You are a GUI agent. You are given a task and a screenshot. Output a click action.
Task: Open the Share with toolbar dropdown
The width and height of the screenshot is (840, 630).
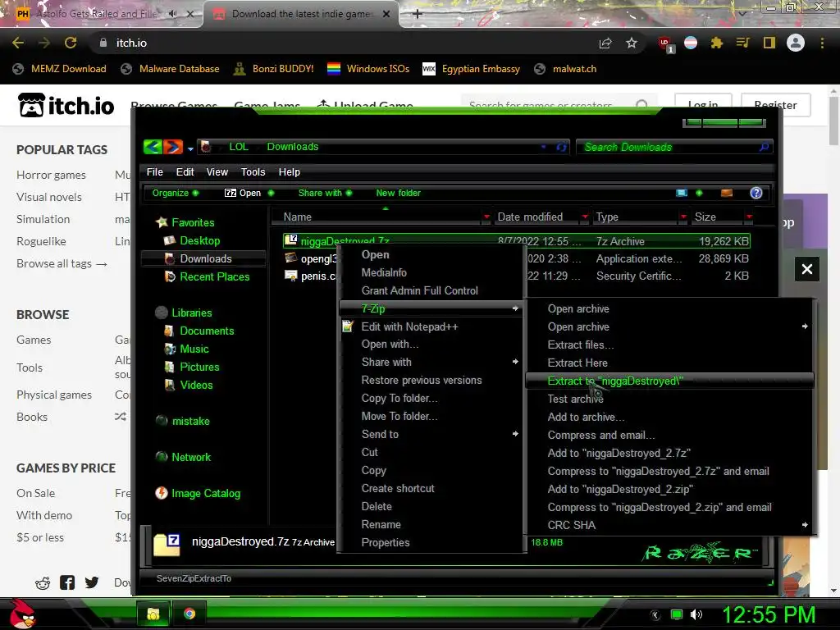[325, 193]
